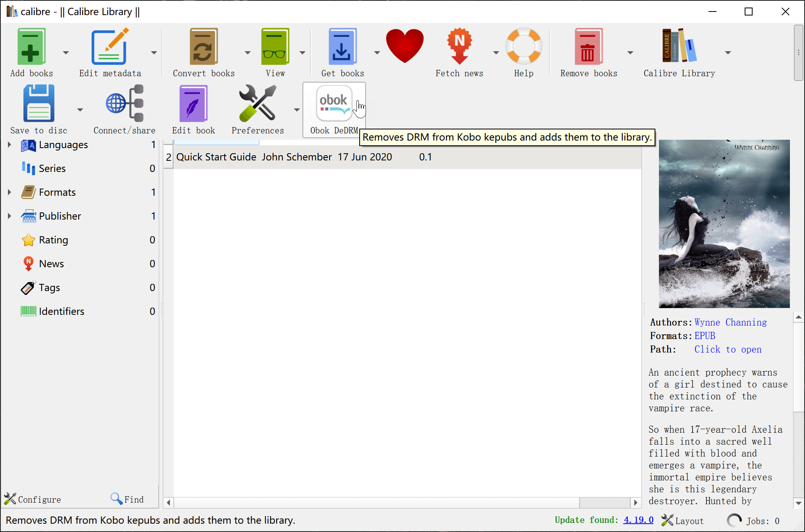Click to open book file path

pyautogui.click(x=727, y=349)
